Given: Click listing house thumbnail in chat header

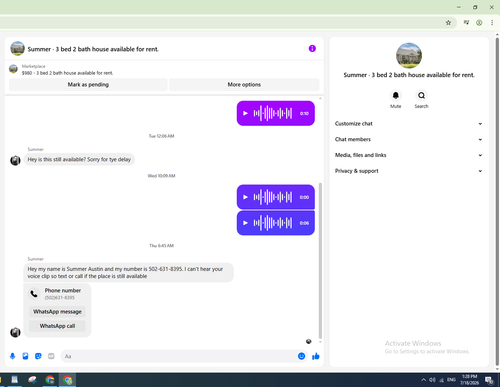Looking at the screenshot, I should pos(17,49).
